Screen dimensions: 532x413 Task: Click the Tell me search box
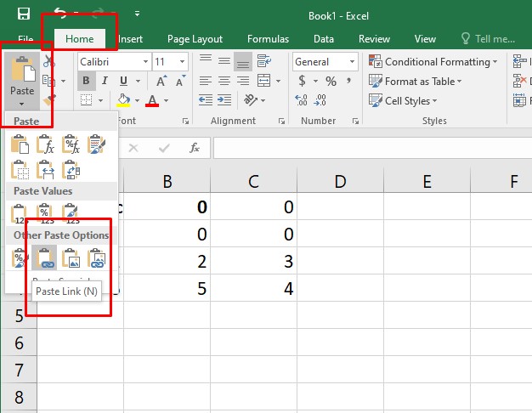tap(488, 39)
